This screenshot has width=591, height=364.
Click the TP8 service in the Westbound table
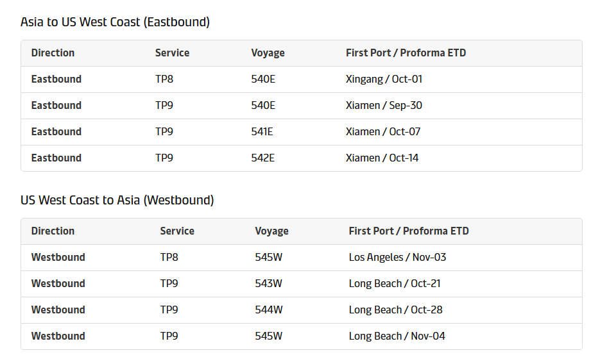[x=169, y=258]
